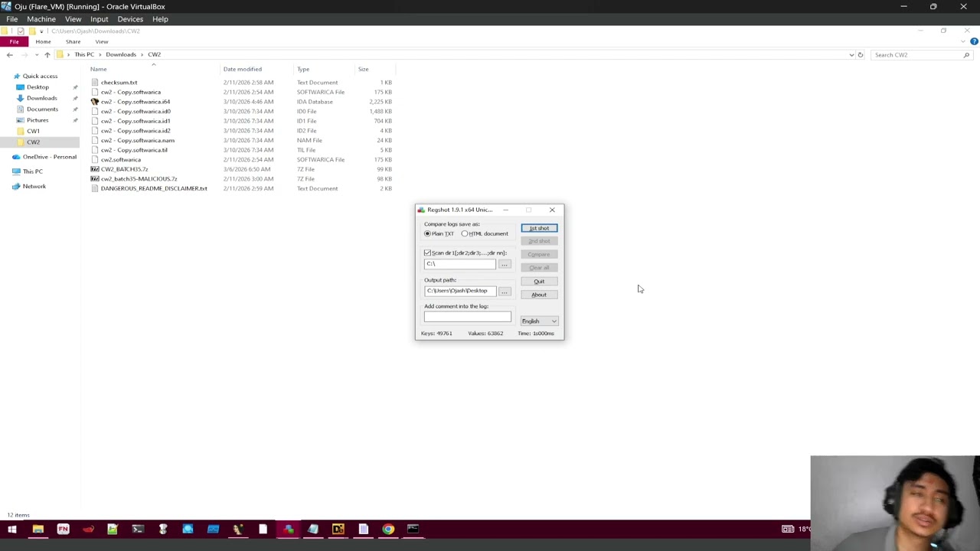Select DANGEROUS_README_DISCLAIMER.txt file
The width and height of the screenshot is (980, 551).
(154, 188)
